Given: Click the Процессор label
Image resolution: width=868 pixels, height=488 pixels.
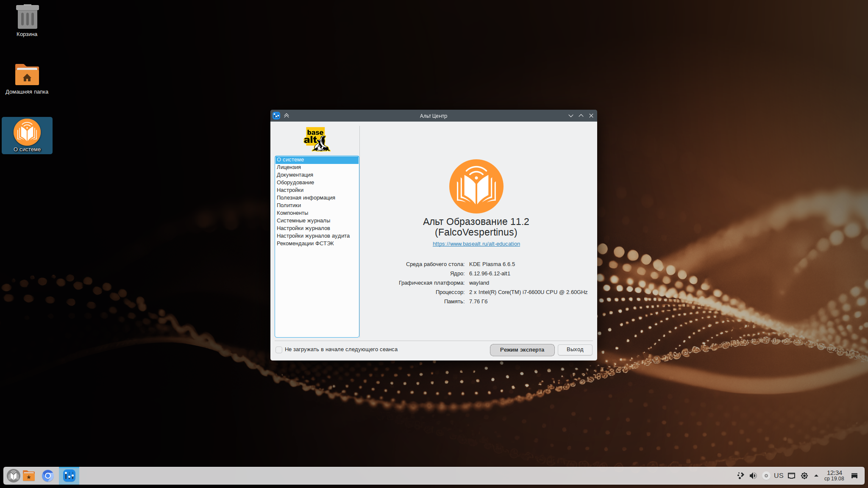Looking at the screenshot, I should [450, 292].
